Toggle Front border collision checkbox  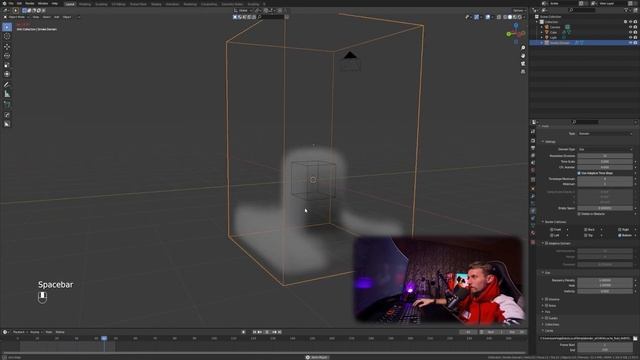coord(551,230)
